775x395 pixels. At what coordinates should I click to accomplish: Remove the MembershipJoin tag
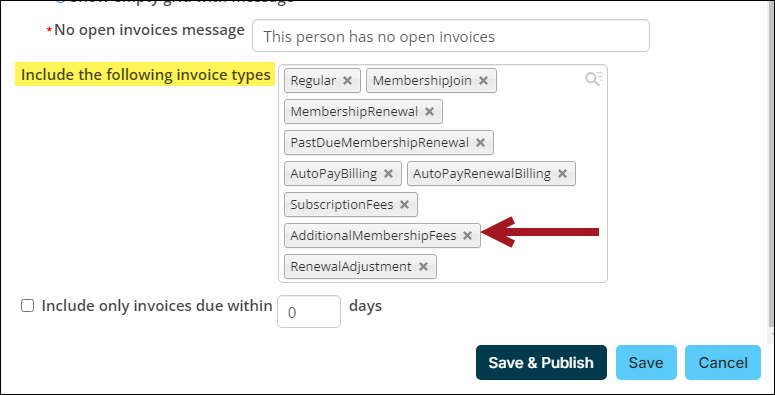[x=483, y=81]
